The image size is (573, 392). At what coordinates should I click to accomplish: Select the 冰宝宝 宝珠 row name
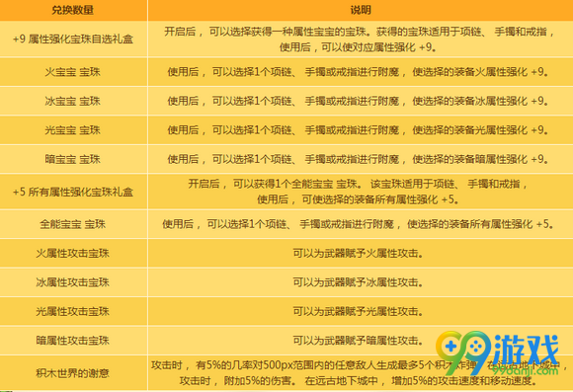(x=73, y=101)
